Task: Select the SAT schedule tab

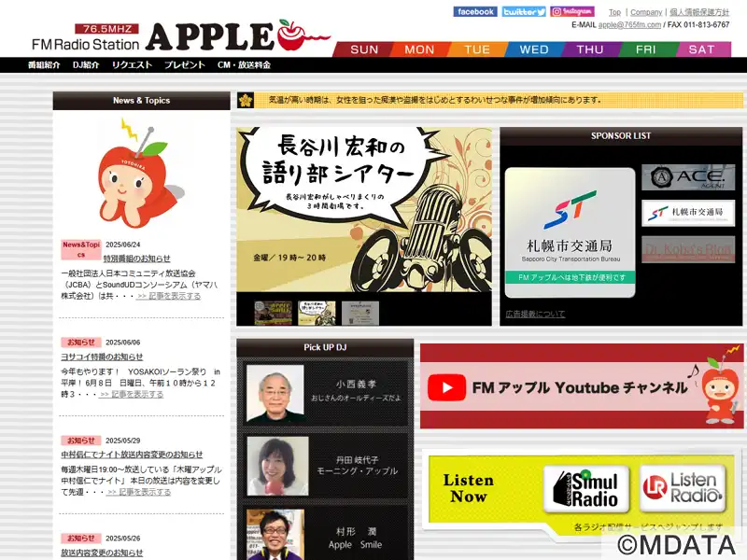Action: 702,49
